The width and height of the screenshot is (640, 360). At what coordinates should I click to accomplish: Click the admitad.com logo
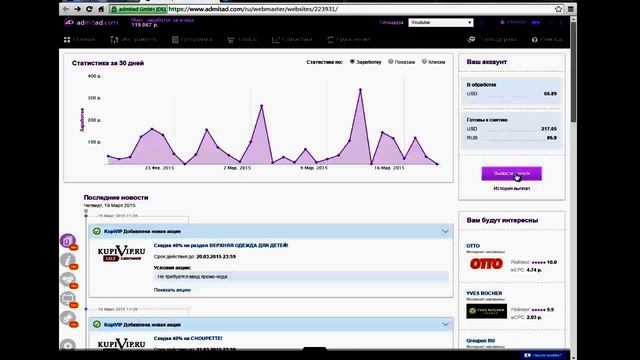point(91,22)
